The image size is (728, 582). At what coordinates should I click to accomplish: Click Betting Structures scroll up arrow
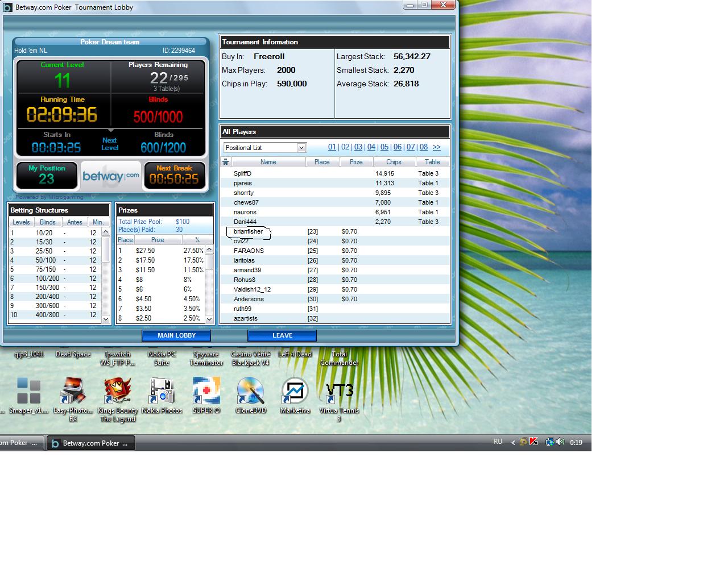[x=105, y=232]
